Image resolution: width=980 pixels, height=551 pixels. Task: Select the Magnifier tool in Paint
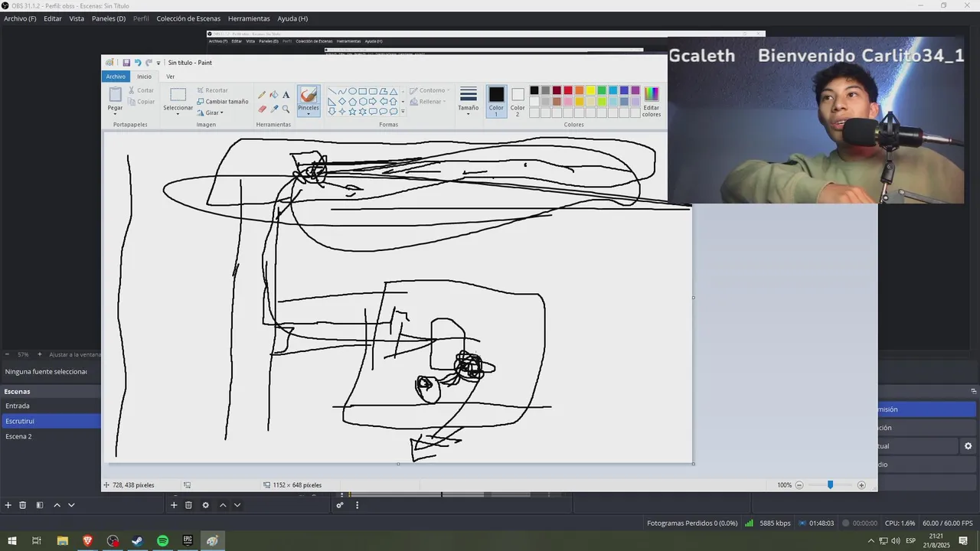(x=286, y=109)
